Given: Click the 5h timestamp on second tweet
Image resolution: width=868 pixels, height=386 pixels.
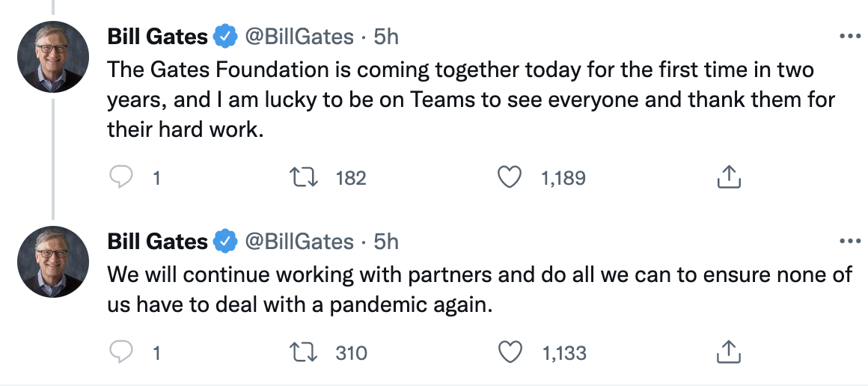Looking at the screenshot, I should point(385,241).
